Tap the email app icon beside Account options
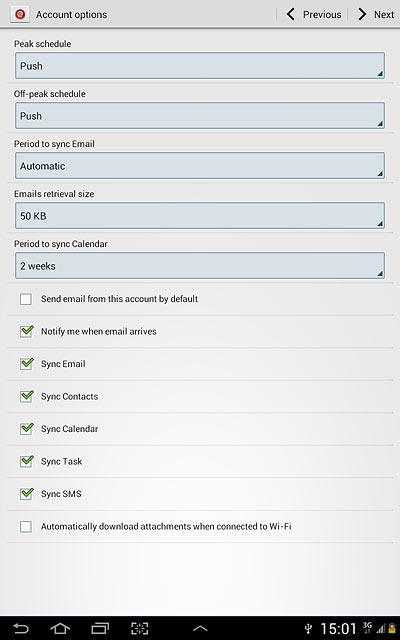The image size is (400, 640). [x=20, y=14]
